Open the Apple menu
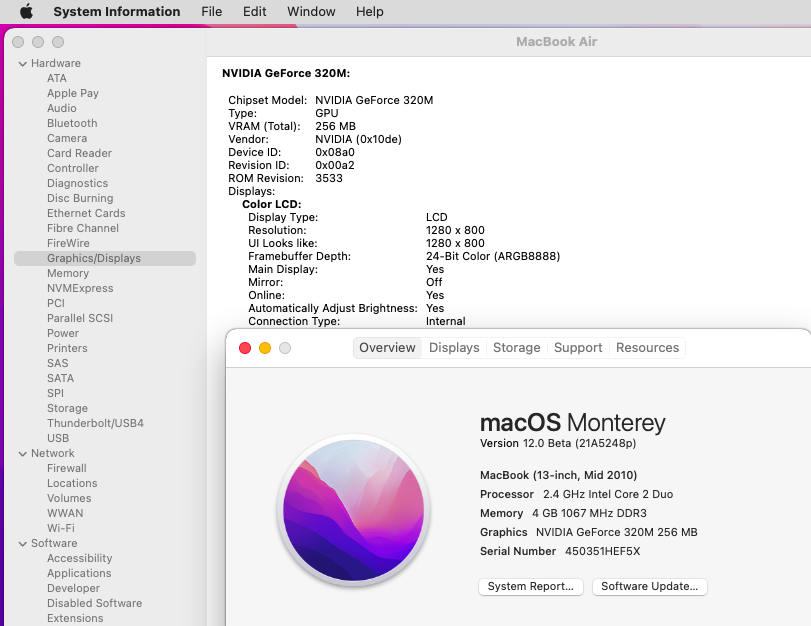The image size is (811, 626). (x=26, y=11)
